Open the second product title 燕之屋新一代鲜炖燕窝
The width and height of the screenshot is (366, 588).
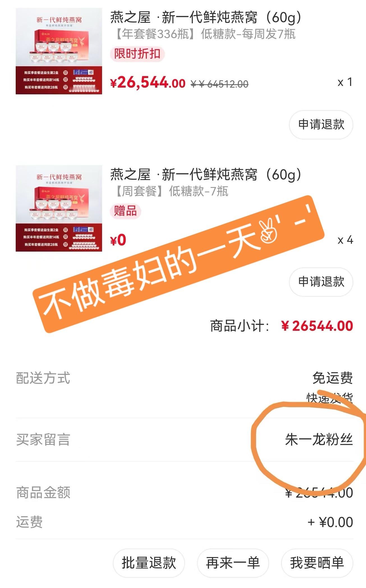206,175
